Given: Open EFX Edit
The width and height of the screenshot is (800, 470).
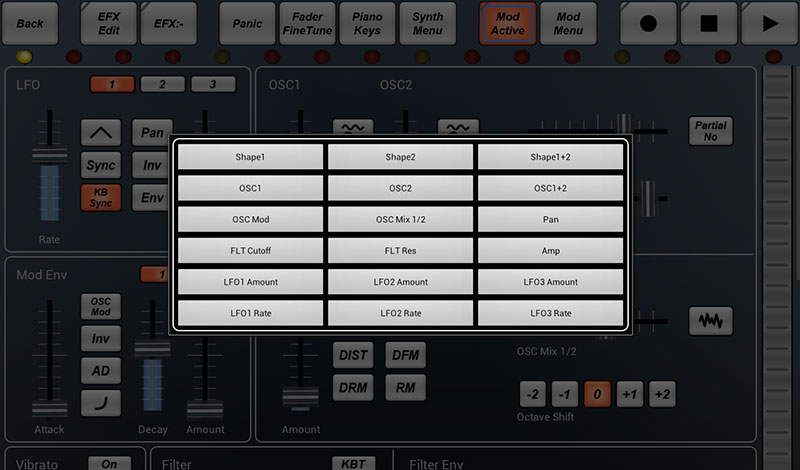Looking at the screenshot, I should (x=109, y=23).
